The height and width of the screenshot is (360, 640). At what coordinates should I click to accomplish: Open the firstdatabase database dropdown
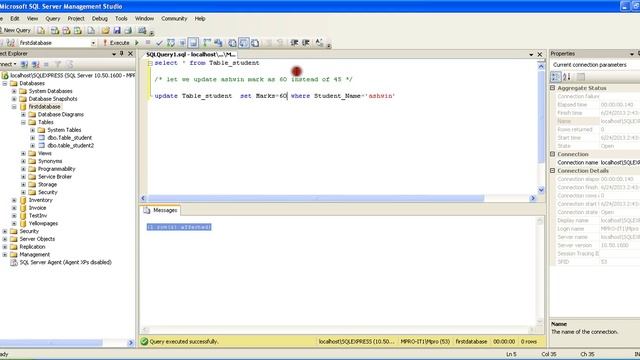coord(93,43)
